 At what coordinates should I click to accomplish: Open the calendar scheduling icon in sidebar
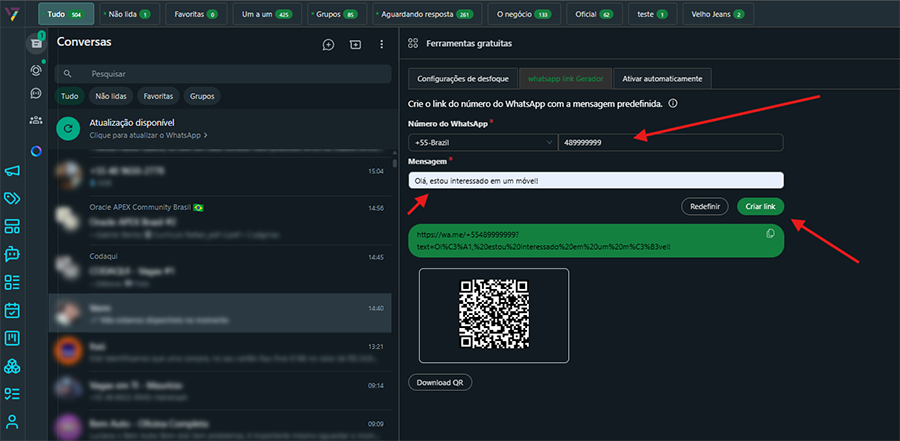pos(12,310)
